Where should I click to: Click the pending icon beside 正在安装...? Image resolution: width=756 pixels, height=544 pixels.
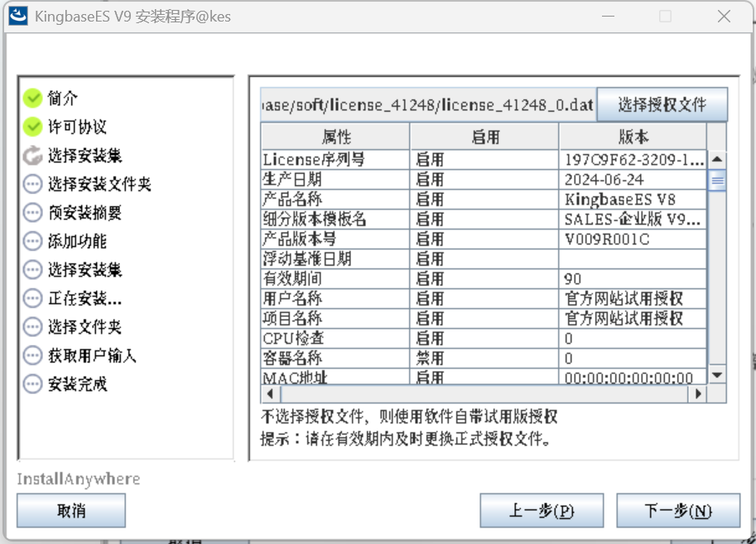(33, 299)
